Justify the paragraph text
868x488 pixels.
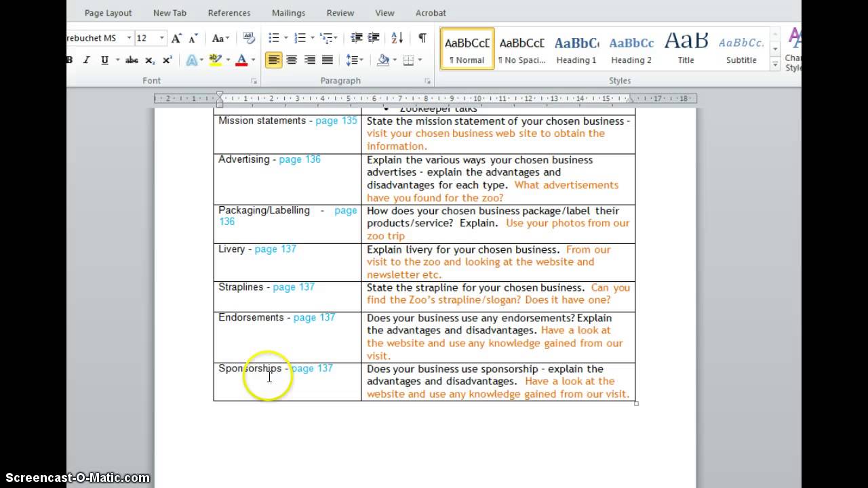(327, 60)
